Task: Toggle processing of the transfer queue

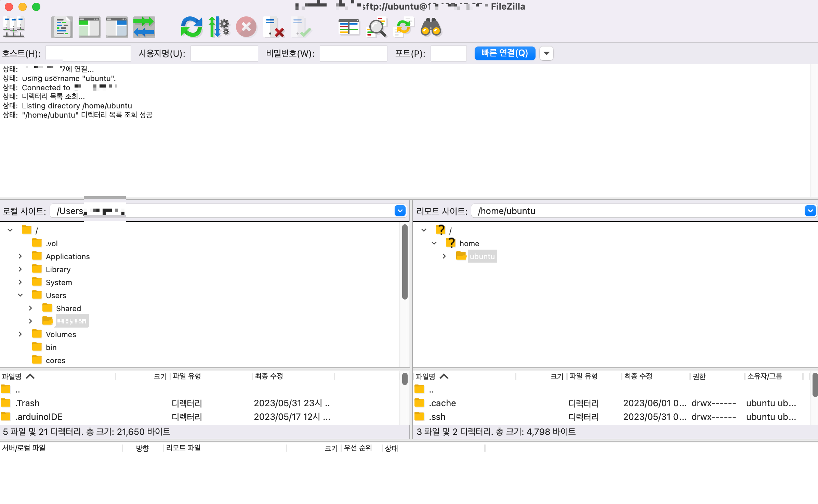Action: pos(219,27)
